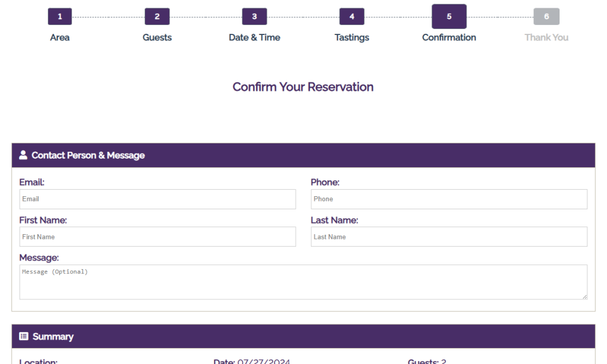Select the Tastings step label
The width and height of the screenshot is (607, 364).
[x=352, y=37]
